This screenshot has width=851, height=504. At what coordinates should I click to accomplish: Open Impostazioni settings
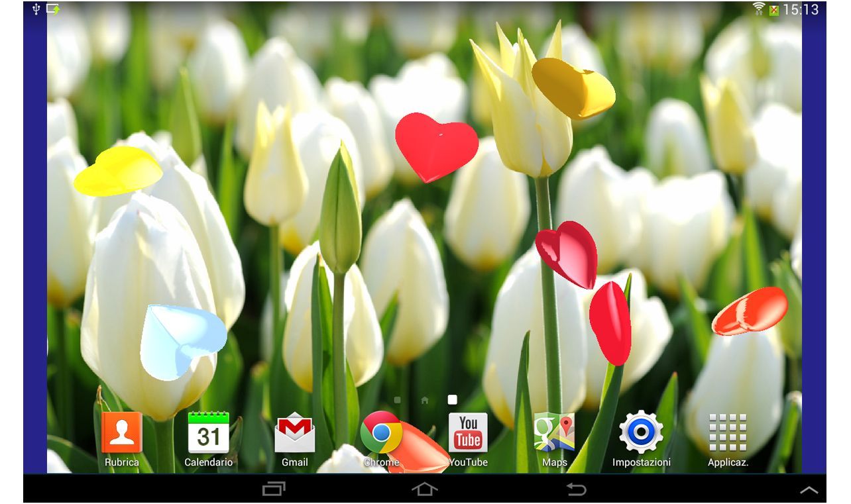tap(641, 433)
